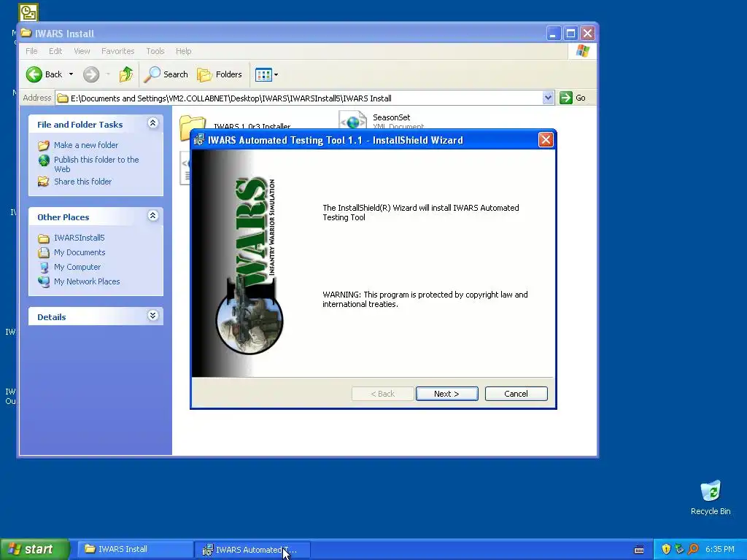Click the IWARSInstall5 folder icon in sidebar
The height and width of the screenshot is (560, 747).
[44, 238]
